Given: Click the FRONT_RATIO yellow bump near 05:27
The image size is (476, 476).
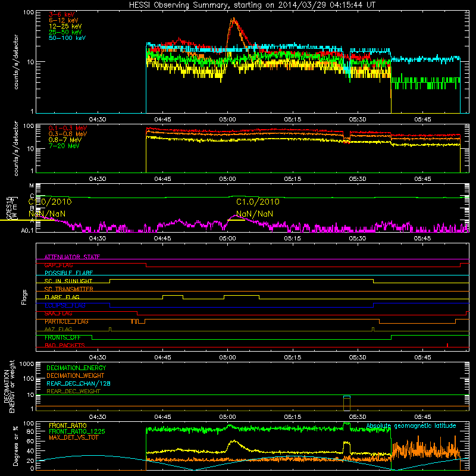Looking at the screenshot, I should click(346, 447).
